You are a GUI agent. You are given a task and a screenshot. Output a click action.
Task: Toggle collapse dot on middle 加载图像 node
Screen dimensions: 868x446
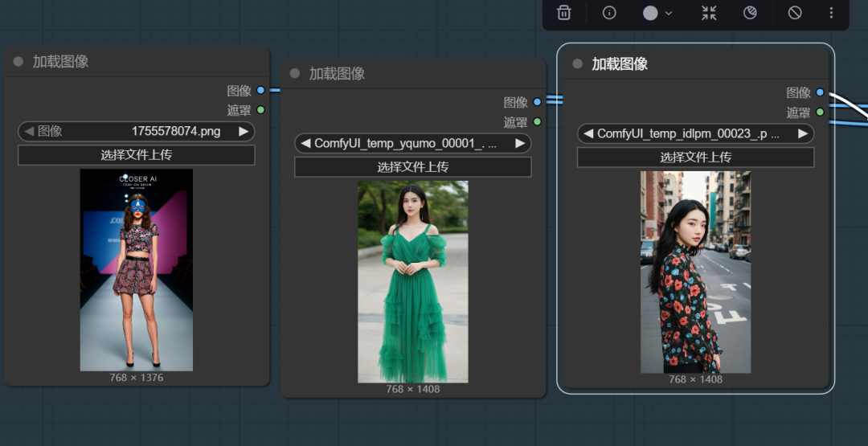point(294,73)
